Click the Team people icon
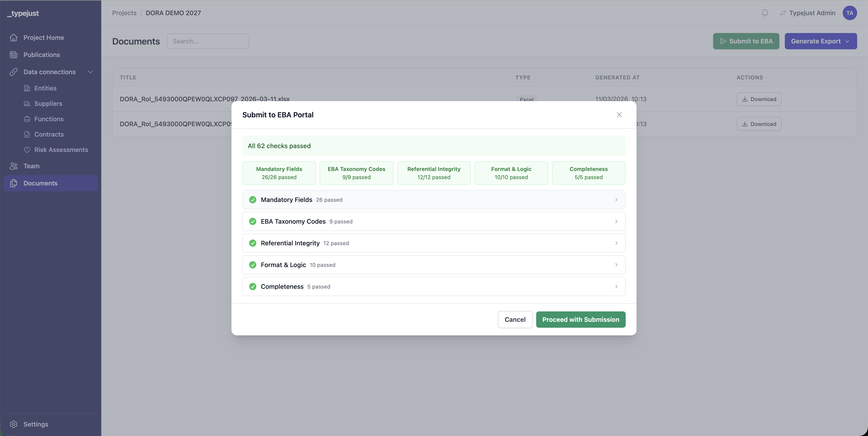The image size is (868, 436). point(14,166)
